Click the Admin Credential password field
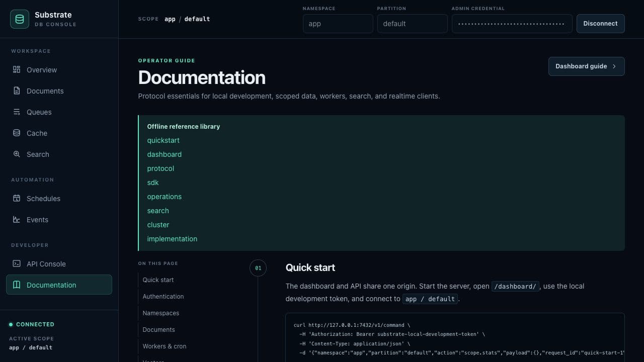The image size is (644, 362). (512, 24)
